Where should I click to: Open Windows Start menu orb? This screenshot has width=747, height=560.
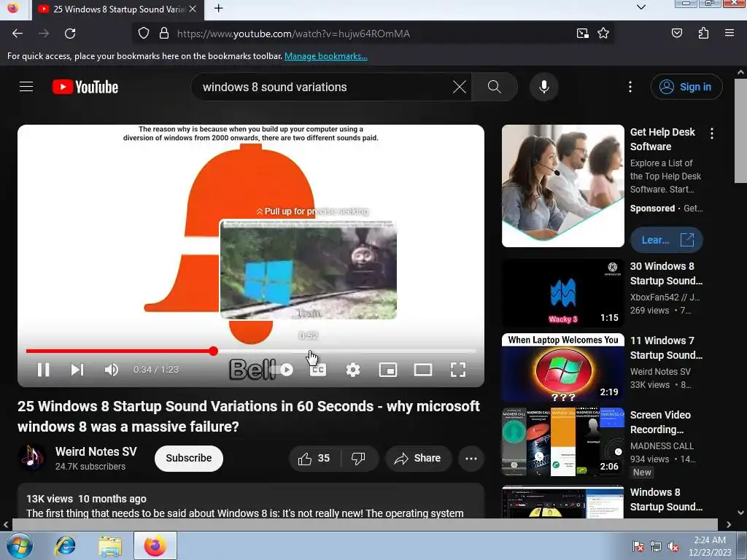[x=19, y=545]
